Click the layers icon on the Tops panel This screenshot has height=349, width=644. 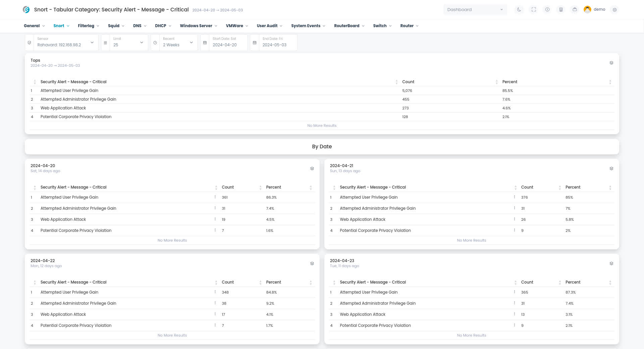pos(611,63)
